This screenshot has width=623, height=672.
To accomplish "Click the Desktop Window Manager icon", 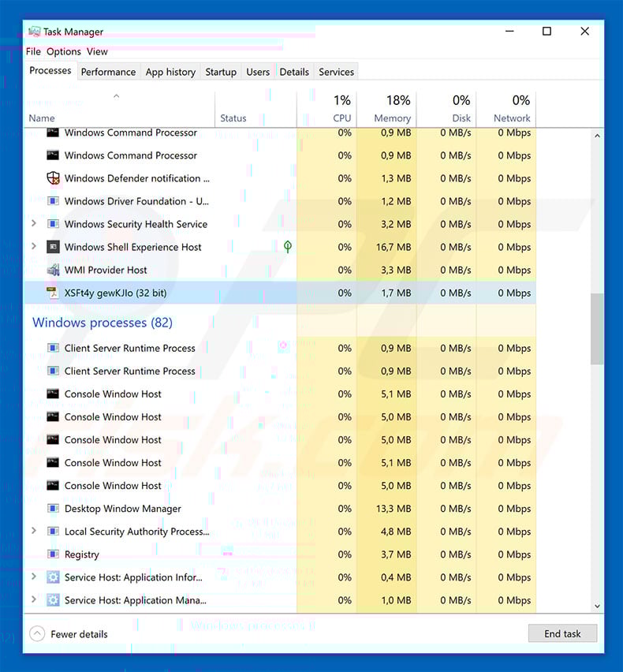I will tap(53, 508).
